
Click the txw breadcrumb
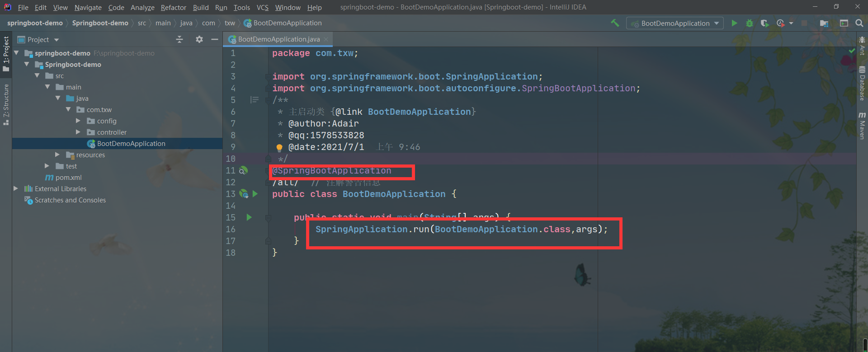tap(230, 23)
